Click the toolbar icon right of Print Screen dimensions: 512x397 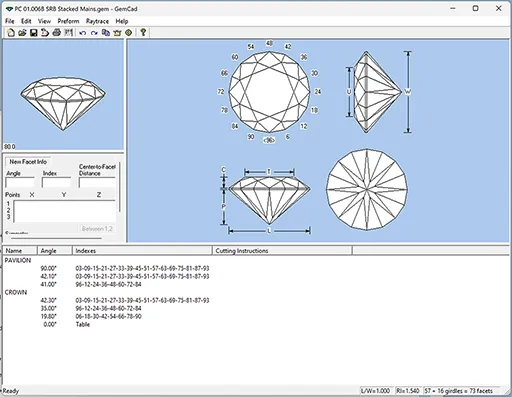[68, 33]
